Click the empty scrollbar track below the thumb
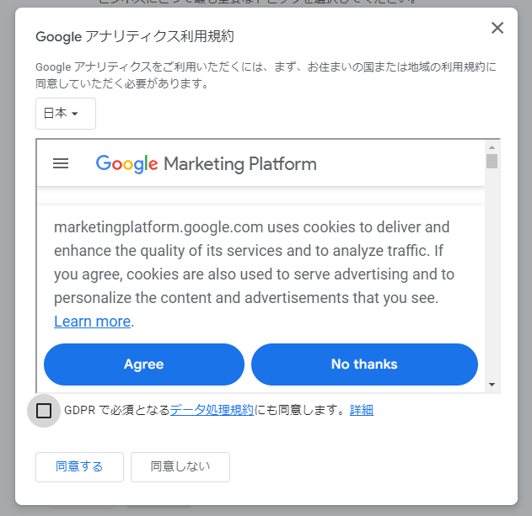This screenshot has width=532, height=516. 492,271
